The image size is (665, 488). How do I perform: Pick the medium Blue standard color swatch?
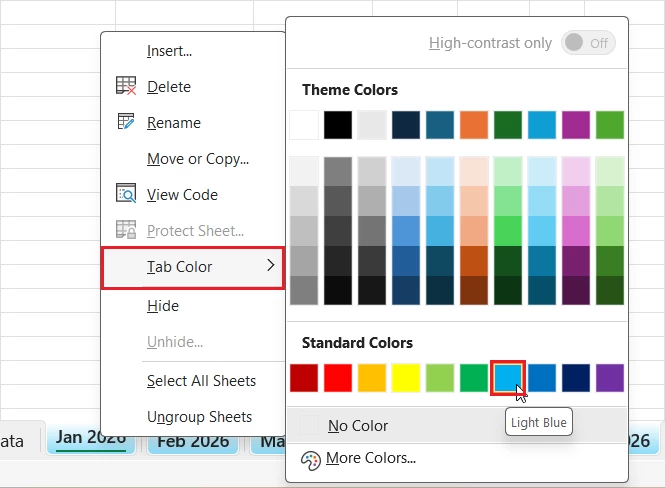[x=542, y=378]
